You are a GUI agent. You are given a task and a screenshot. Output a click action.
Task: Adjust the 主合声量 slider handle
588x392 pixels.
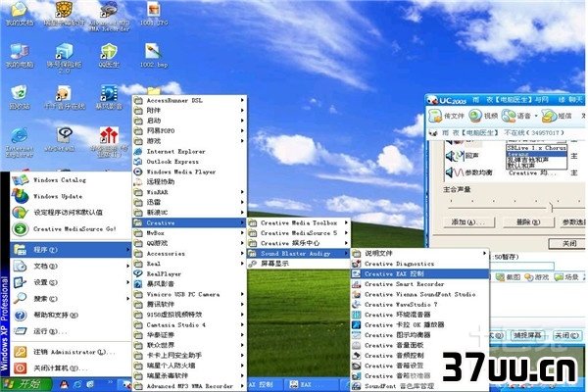[551, 207]
